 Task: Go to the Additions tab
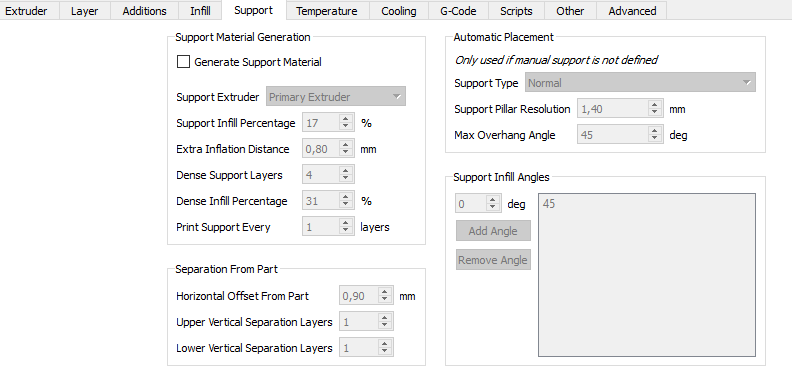click(x=144, y=11)
